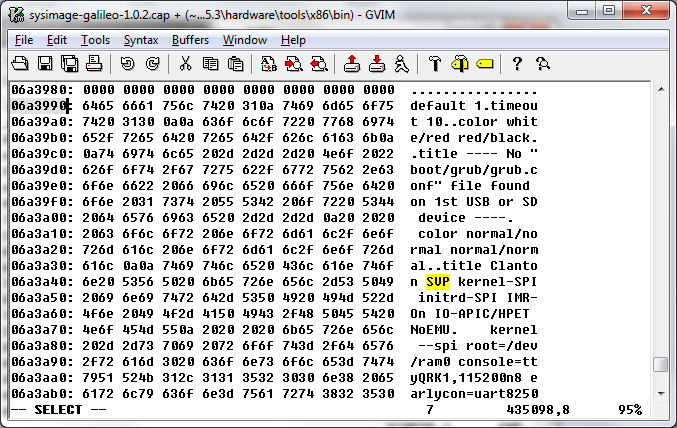Click the text 'On IO-APIC/HPET'
This screenshot has width=677, height=428.
[470, 314]
